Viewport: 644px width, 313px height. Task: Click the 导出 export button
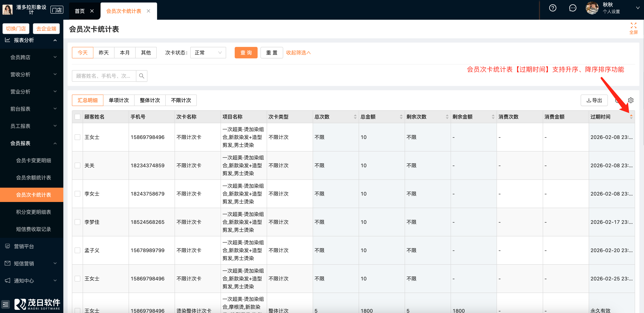click(x=594, y=100)
